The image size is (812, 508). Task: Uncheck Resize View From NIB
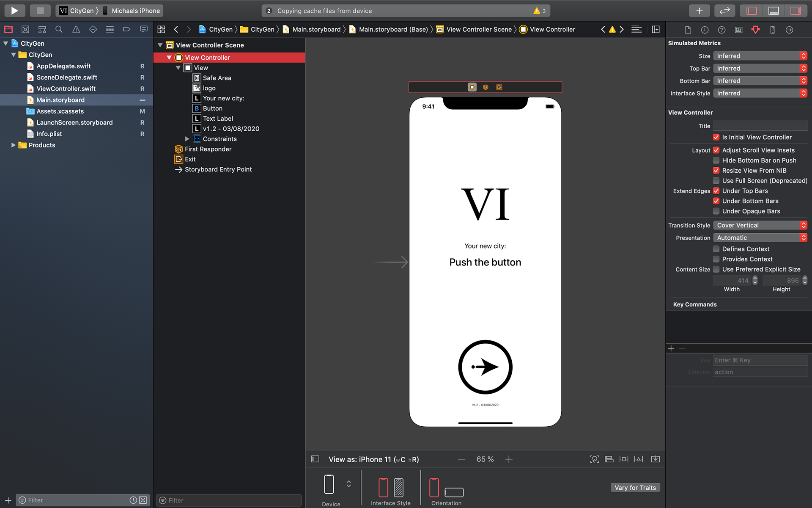tap(716, 171)
